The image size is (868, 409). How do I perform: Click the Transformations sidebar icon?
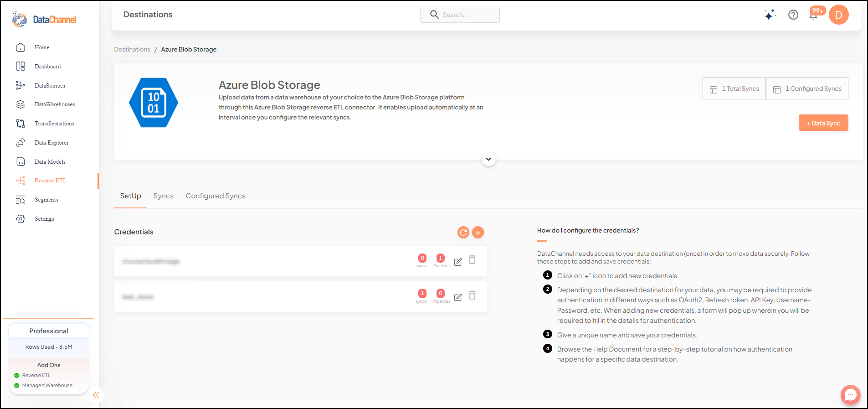coord(21,124)
